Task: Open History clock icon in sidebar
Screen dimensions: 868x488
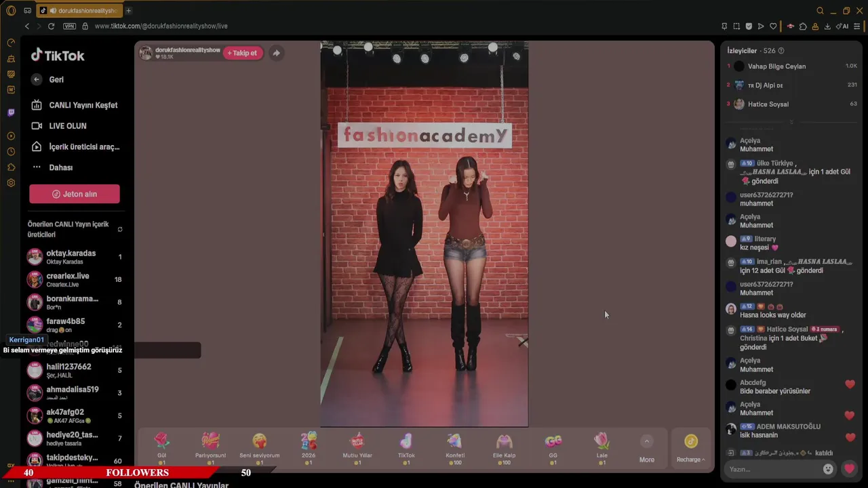Action: tap(11, 152)
